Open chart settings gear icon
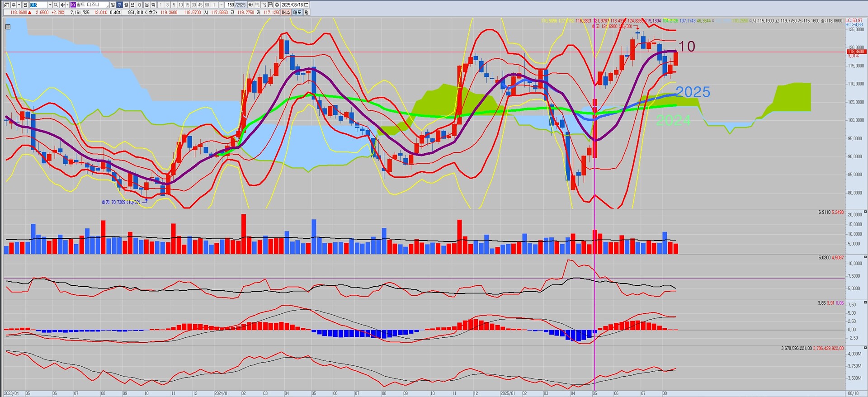868x397 pixels. tap(277, 5)
